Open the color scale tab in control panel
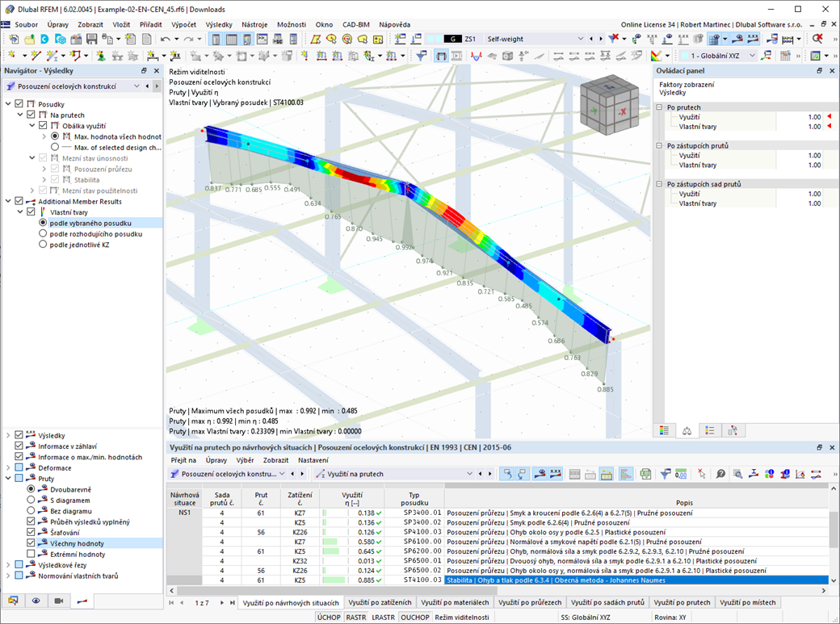This screenshot has height=624, width=840. coord(664,430)
